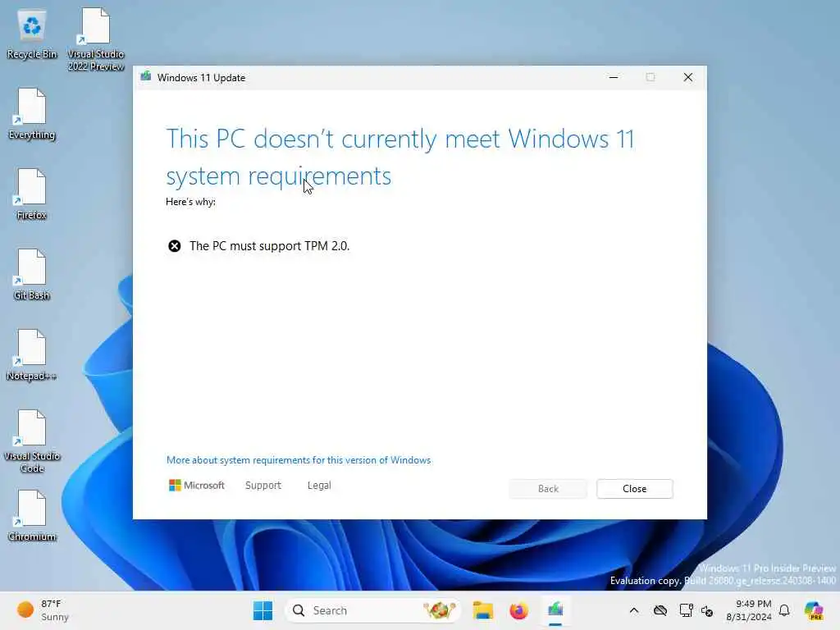Click the error icon beside TPM 2.0 message
Screen dimensions: 840x630
175,246
